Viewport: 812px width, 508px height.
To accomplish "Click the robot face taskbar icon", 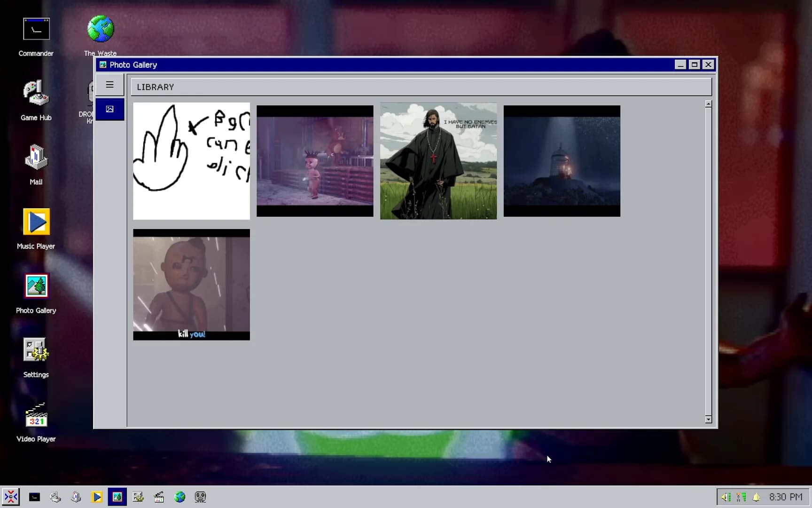I will (x=200, y=497).
